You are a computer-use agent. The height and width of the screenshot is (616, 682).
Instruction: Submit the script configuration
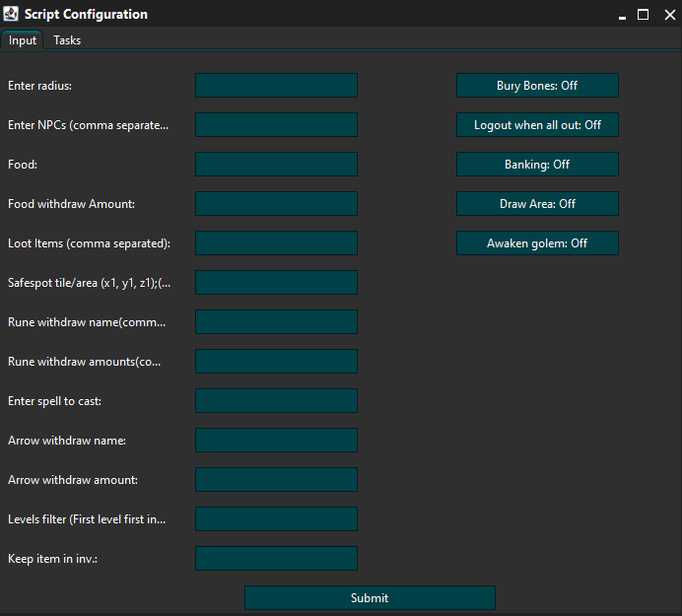coord(370,597)
